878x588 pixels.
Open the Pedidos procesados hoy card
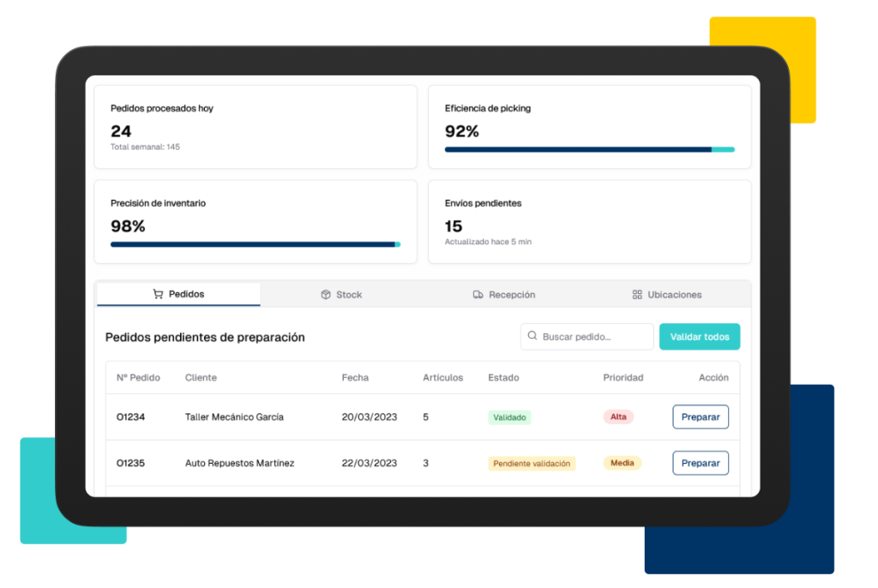click(255, 127)
